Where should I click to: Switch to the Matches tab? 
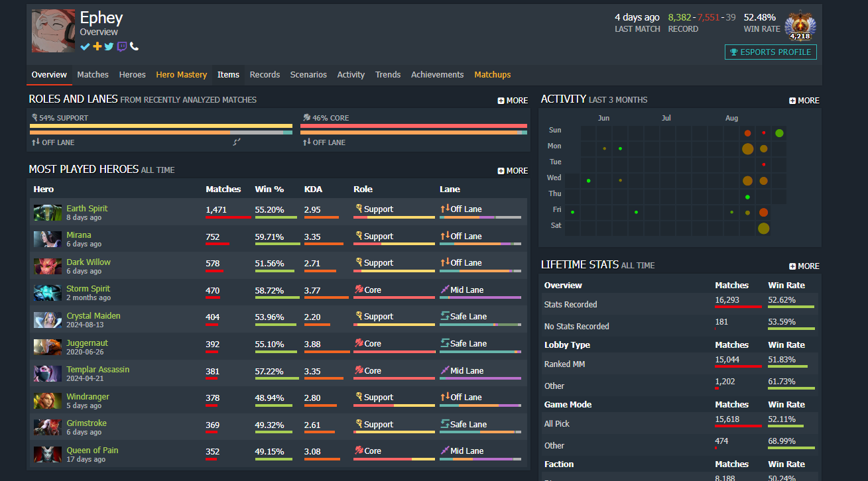93,75
